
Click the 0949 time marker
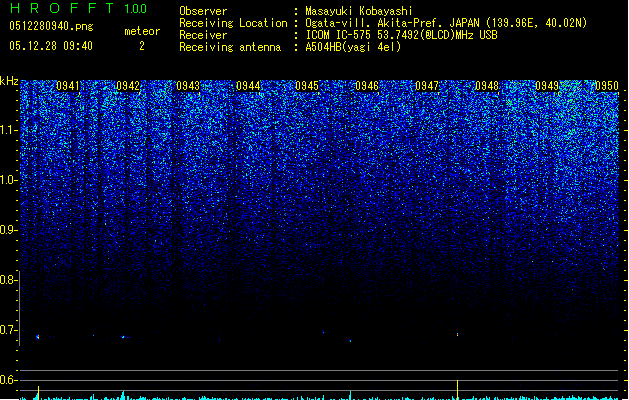coord(547,86)
